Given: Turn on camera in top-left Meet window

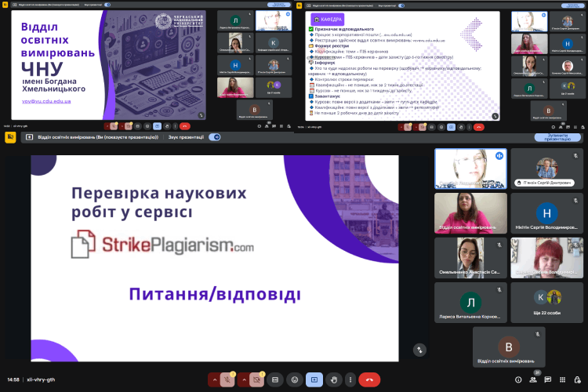Looking at the screenshot, I should coord(129,126).
